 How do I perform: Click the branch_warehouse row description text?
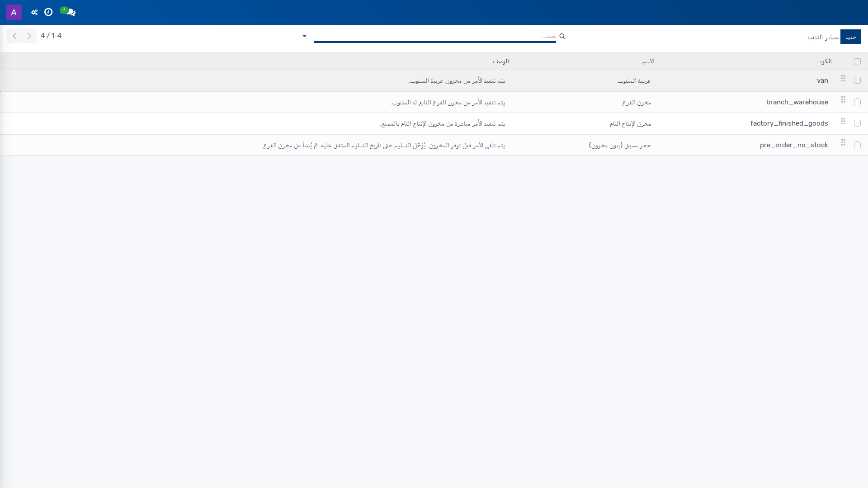point(448,103)
